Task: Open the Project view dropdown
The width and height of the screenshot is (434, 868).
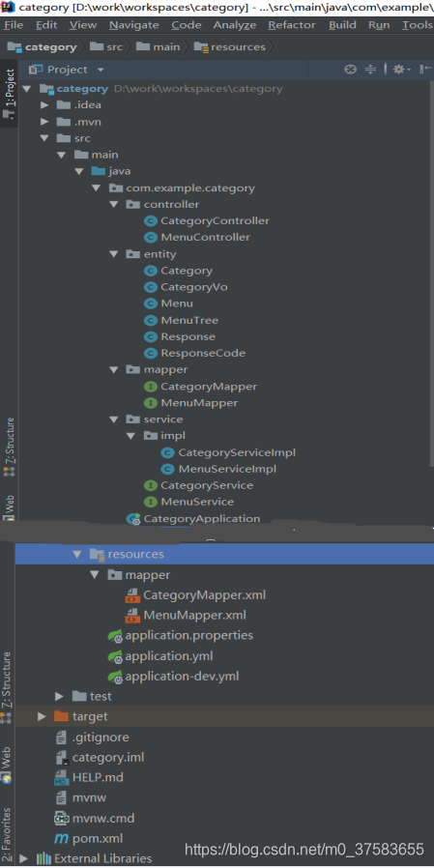Action: [x=101, y=70]
